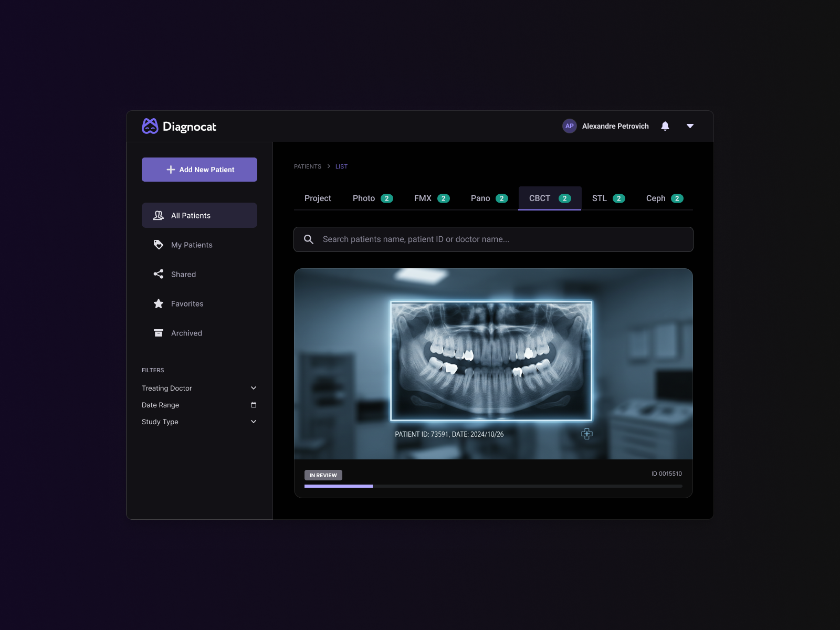
Task: Click the user name Alexandre Petrovich
Action: [x=615, y=126]
